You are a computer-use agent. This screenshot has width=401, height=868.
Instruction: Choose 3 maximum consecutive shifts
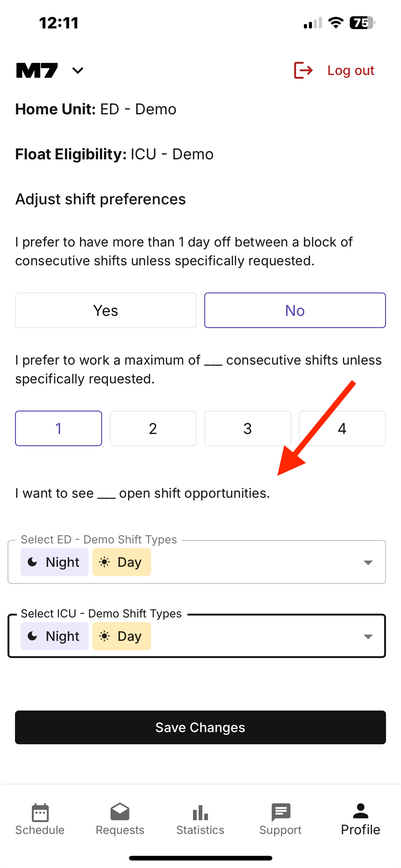click(x=247, y=428)
